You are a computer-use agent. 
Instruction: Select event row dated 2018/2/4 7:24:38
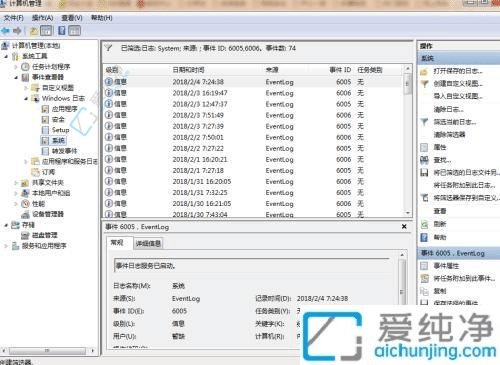253,82
